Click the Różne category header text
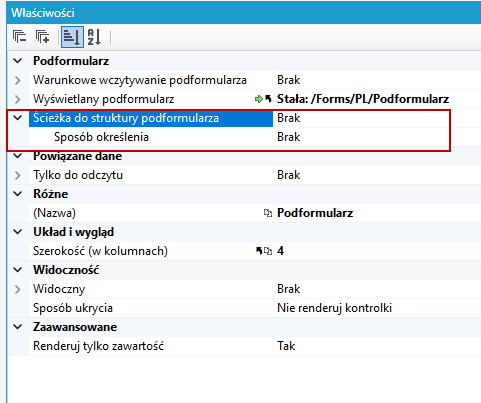Image resolution: width=481 pixels, height=403 pixels. click(x=51, y=194)
